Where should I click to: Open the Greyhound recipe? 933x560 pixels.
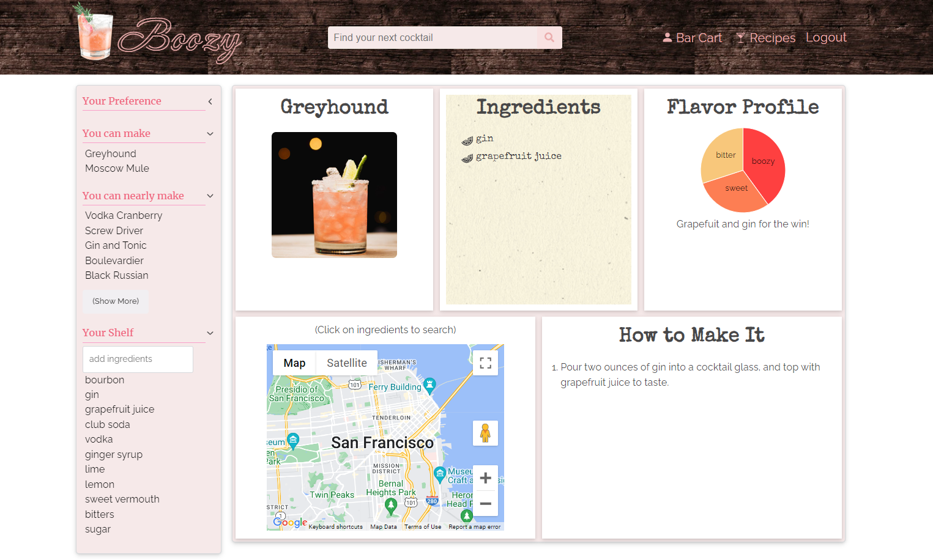111,153
